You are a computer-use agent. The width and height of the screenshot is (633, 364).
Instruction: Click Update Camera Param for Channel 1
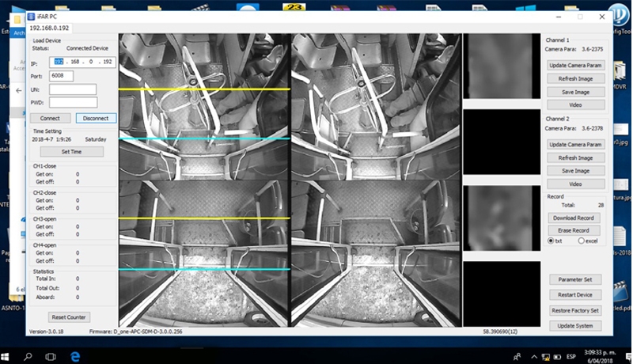pyautogui.click(x=576, y=65)
